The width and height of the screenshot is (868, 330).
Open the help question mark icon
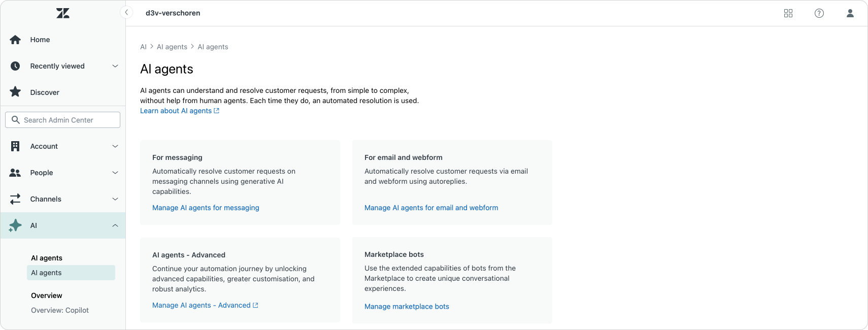tap(819, 13)
